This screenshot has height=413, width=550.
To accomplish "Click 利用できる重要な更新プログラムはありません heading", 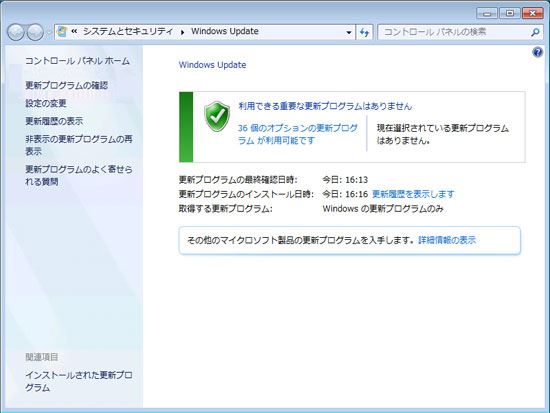I will (325, 106).
